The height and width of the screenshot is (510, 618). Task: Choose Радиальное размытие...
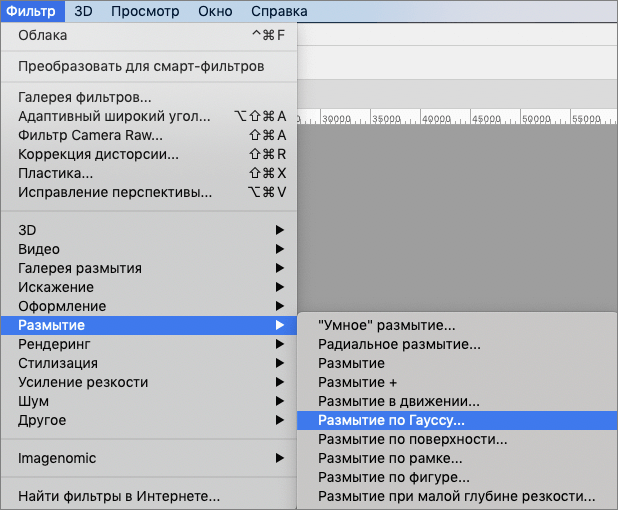click(457, 344)
